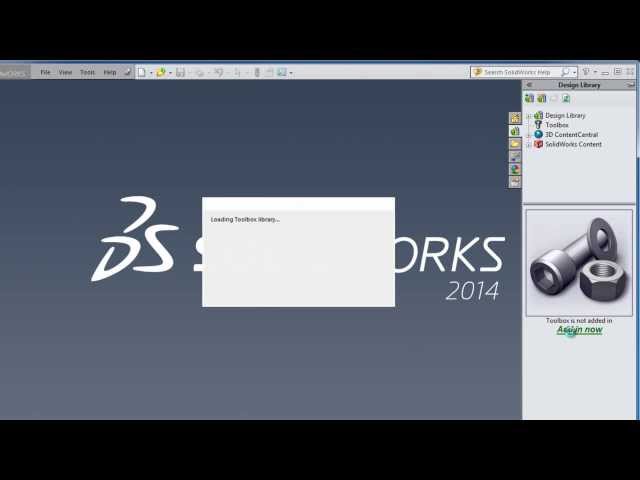Click the SolidWorks logo in title bar
Image resolution: width=640 pixels, height=480 pixels.
tap(15, 72)
